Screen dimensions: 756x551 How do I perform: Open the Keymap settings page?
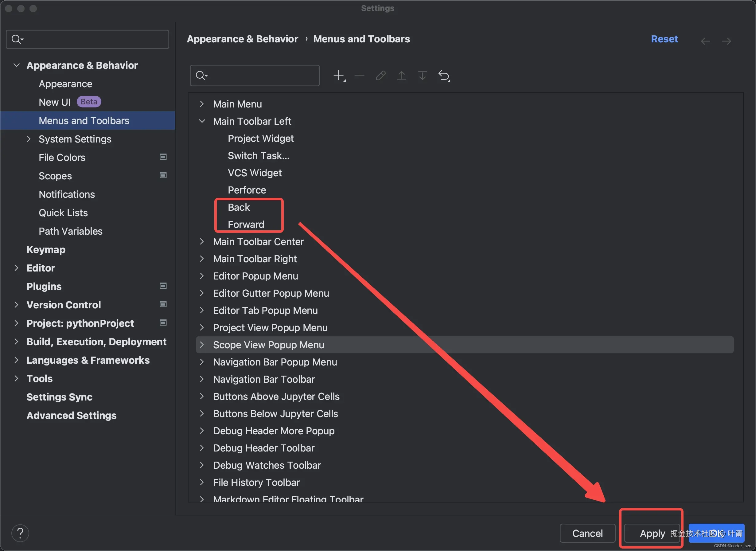coord(46,249)
